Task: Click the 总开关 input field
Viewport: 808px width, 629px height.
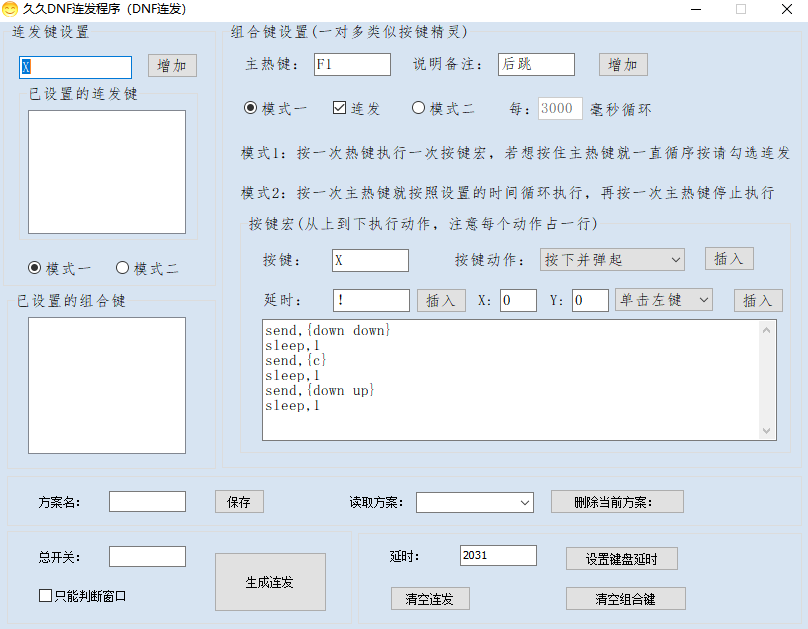Action: (147, 557)
